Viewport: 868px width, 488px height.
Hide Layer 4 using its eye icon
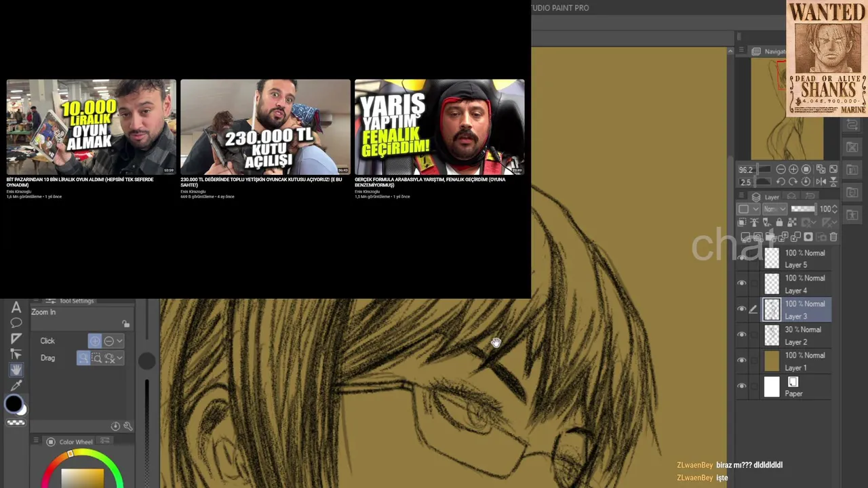[x=742, y=283]
